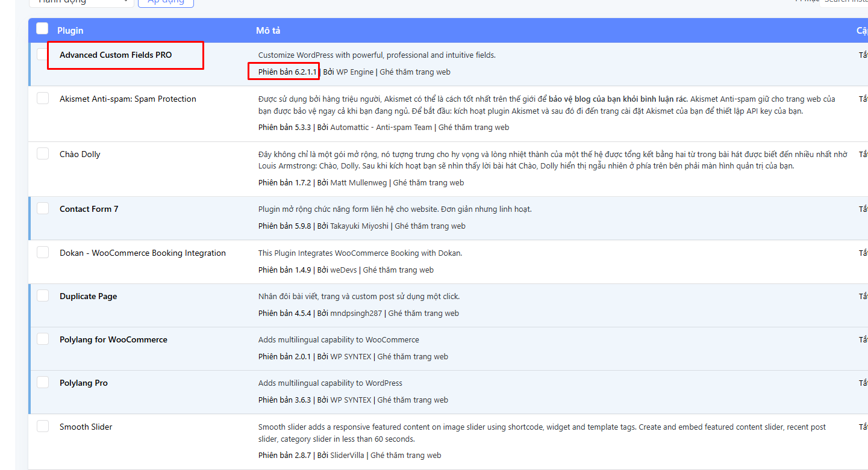Check the Contact Form 7 checkbox

point(43,208)
